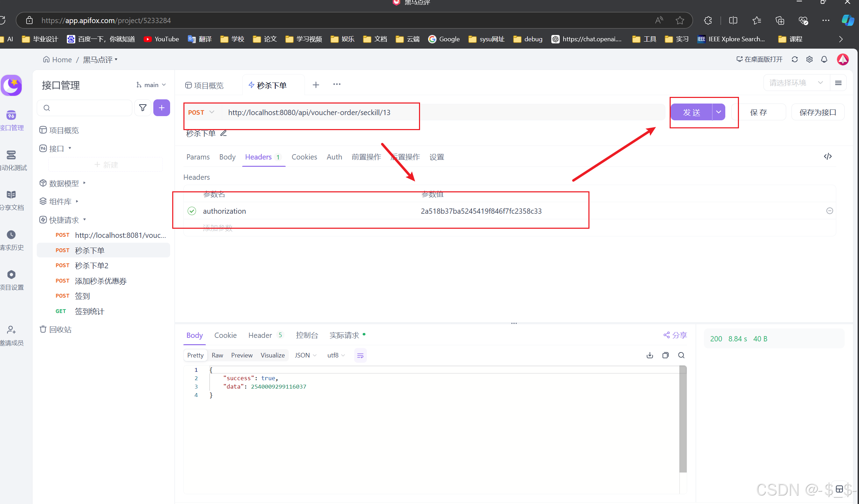Click the 保存为接口 button
The width and height of the screenshot is (859, 504).
818,112
